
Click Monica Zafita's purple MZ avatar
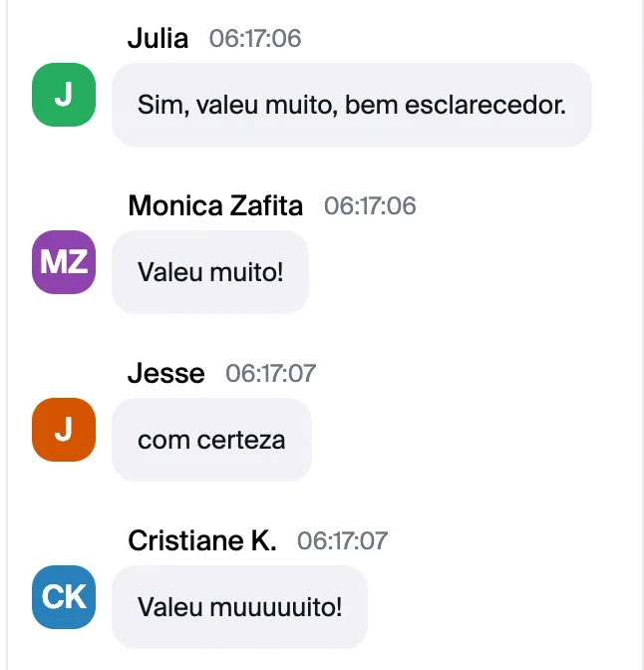click(x=64, y=262)
